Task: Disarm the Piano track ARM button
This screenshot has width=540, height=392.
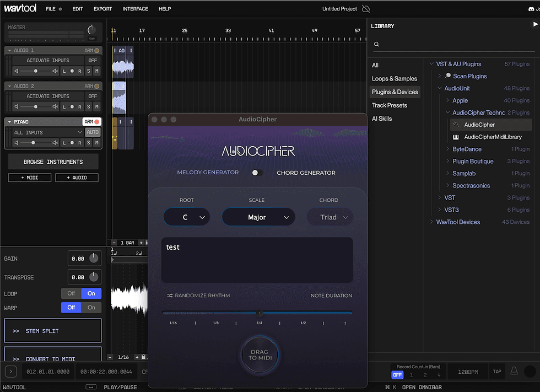Action: pos(91,122)
